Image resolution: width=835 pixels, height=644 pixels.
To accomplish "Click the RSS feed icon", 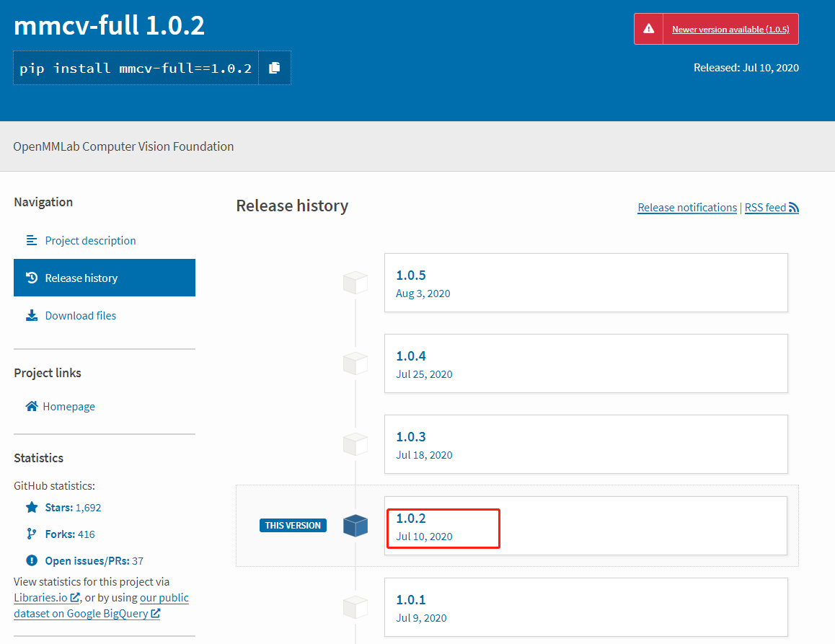I will pyautogui.click(x=793, y=208).
